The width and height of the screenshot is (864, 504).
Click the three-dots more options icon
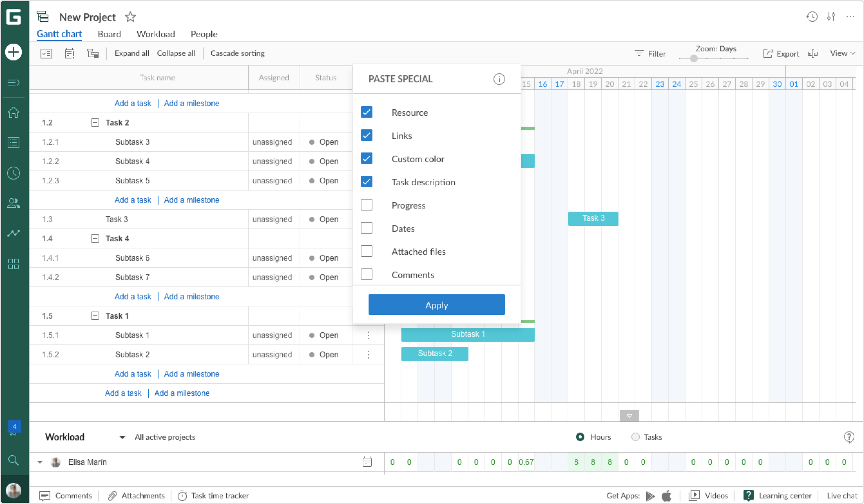point(851,16)
